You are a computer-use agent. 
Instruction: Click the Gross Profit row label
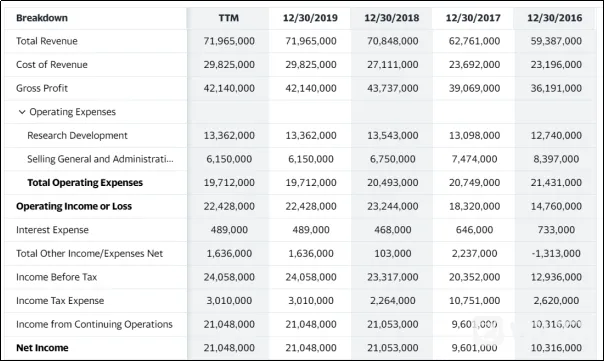42,88
